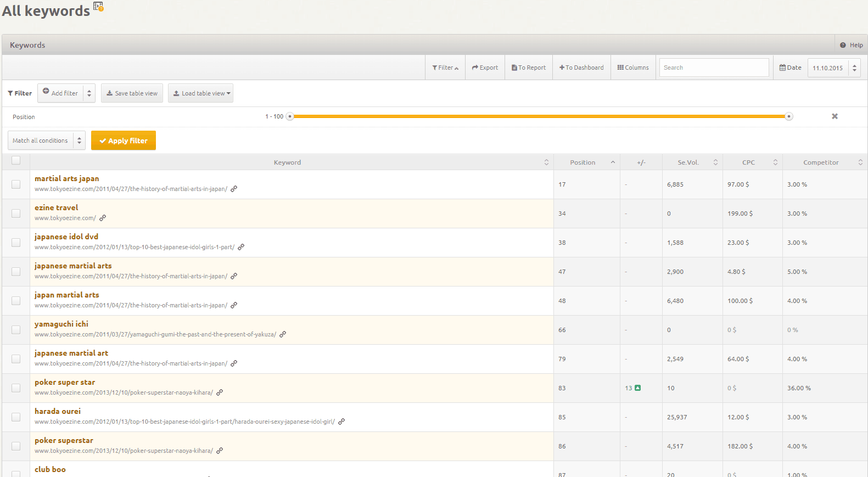
Task: Collapse the Filter panel from toolbar
Action: tap(445, 68)
